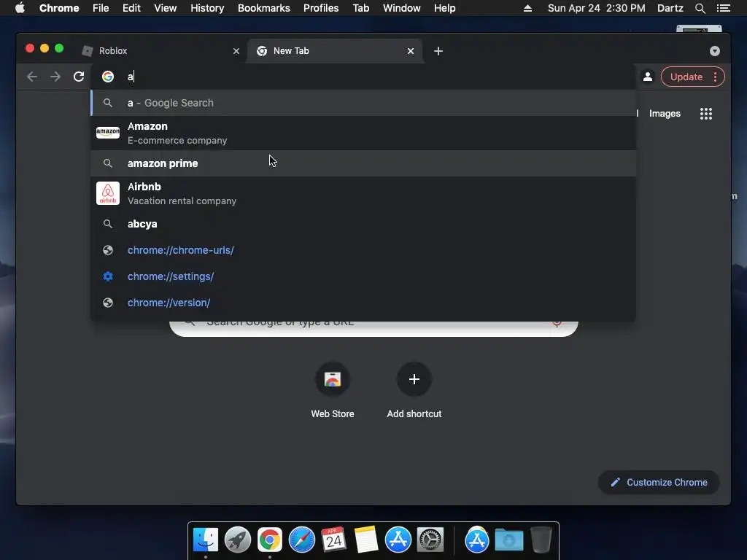The width and height of the screenshot is (747, 560).
Task: Close the Roblox tab
Action: [236, 51]
